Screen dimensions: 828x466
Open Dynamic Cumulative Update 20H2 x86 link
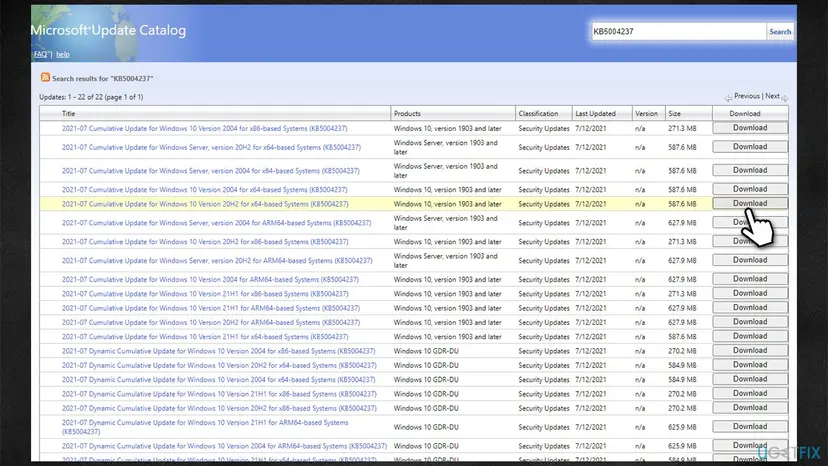coord(219,408)
